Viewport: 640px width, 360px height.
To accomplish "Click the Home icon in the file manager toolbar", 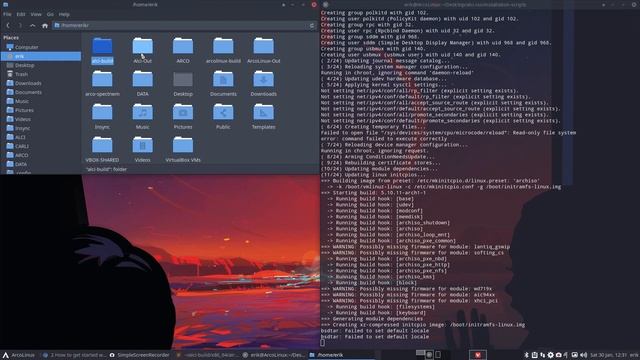I will [x=44, y=25].
